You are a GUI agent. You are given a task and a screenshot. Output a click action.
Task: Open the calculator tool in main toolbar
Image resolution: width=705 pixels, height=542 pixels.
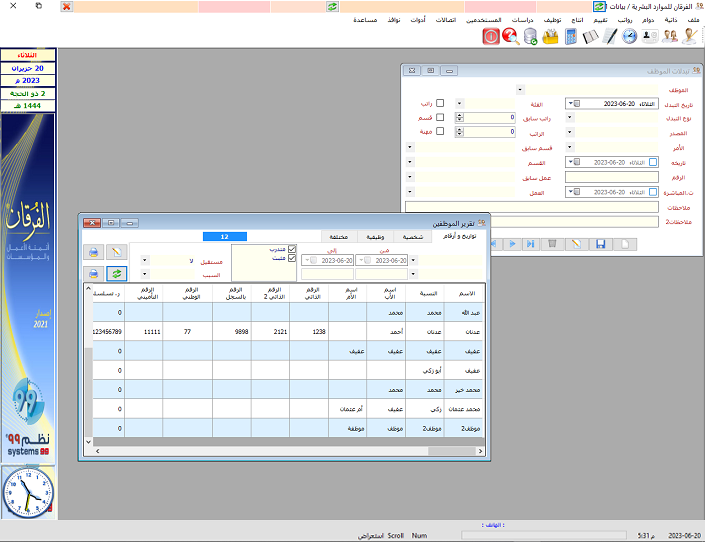pos(571,37)
